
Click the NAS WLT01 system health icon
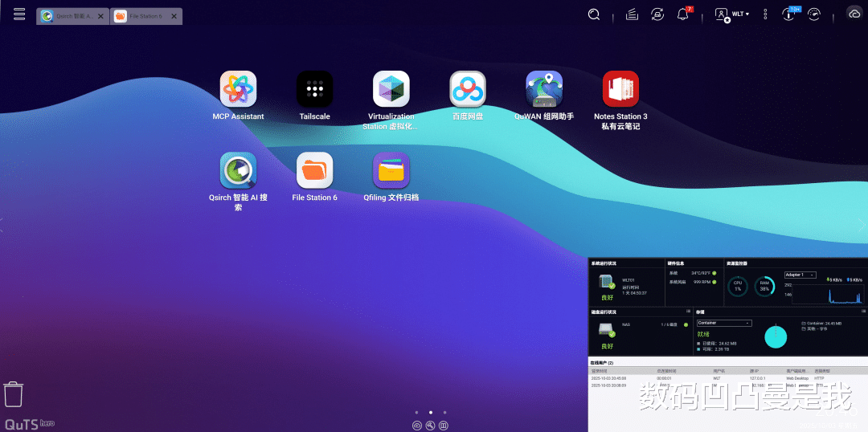coord(608,282)
